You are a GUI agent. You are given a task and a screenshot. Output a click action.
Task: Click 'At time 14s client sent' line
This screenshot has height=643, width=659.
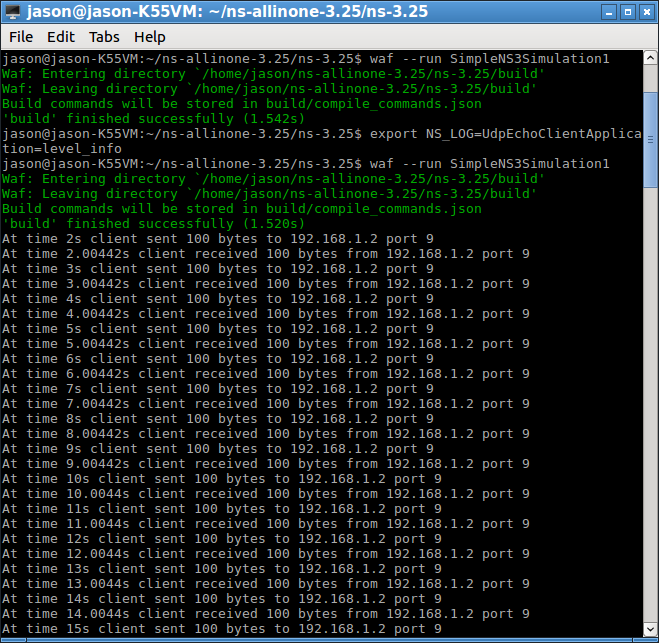point(221,599)
